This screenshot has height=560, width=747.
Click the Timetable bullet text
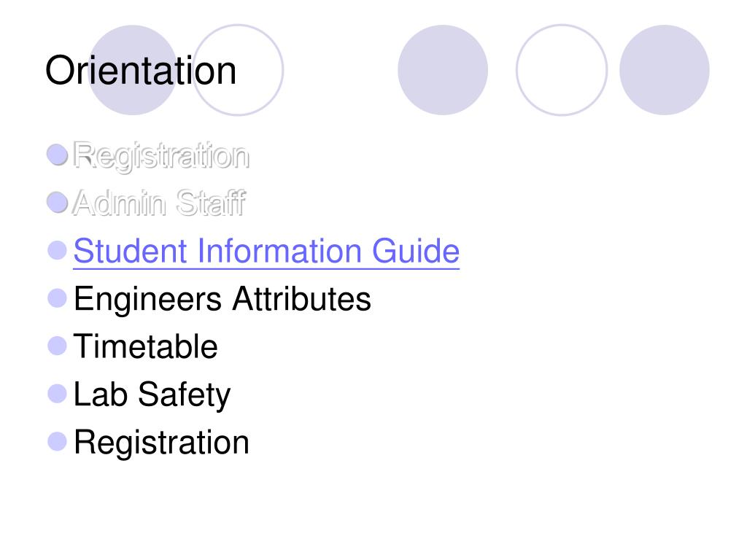point(146,346)
